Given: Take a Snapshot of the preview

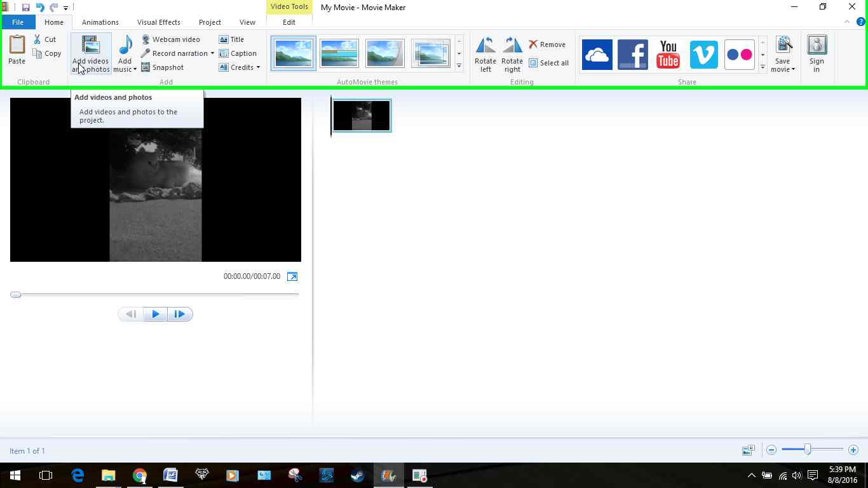Looking at the screenshot, I should coord(162,67).
